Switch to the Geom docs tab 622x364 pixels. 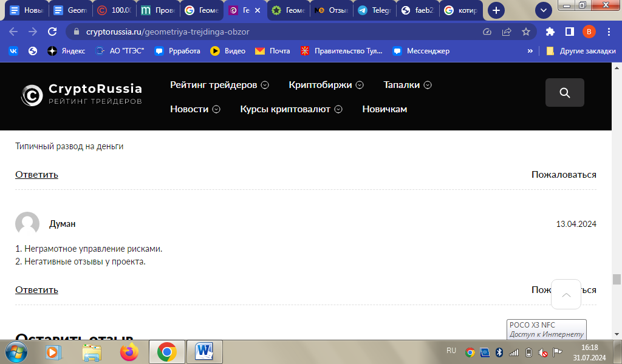pos(70,10)
